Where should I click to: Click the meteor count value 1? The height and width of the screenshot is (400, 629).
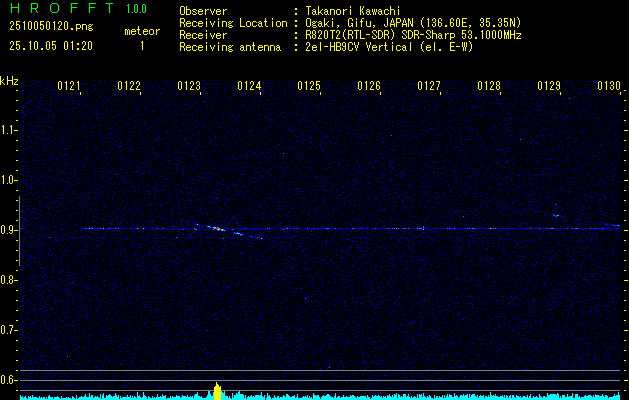142,46
